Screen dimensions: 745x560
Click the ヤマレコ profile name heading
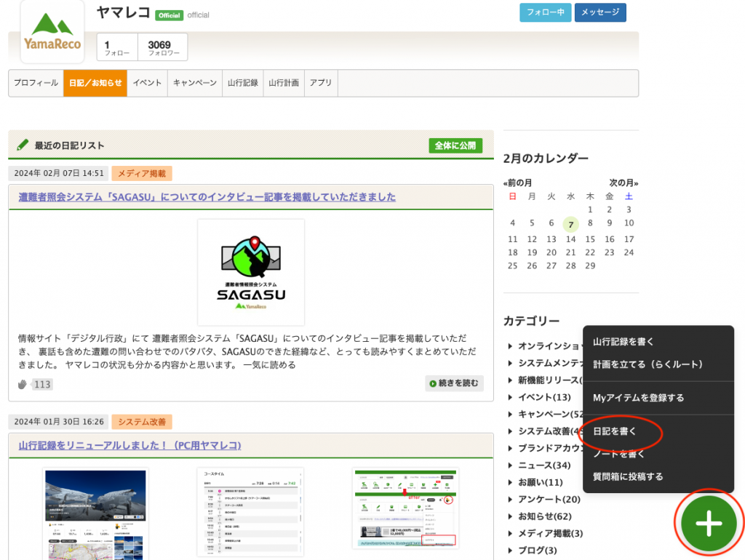(124, 13)
